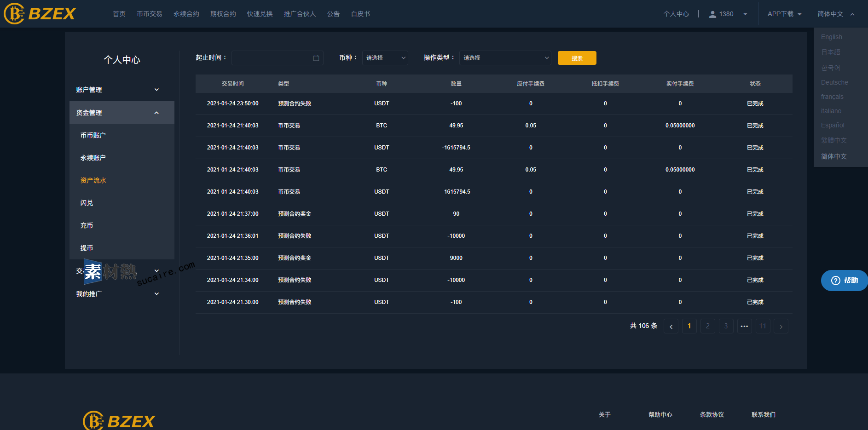868x430 pixels.
Task: Jump to page 11 of results
Action: (x=763, y=327)
